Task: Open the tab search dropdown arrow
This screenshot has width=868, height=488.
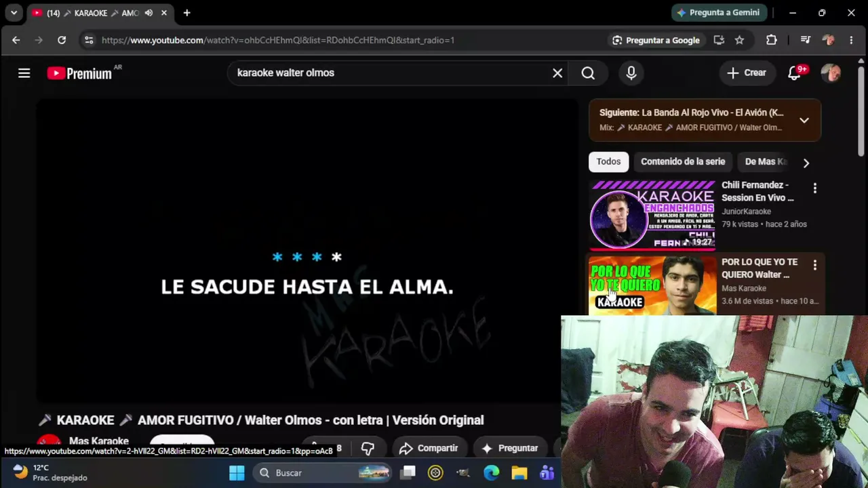Action: pyautogui.click(x=14, y=13)
